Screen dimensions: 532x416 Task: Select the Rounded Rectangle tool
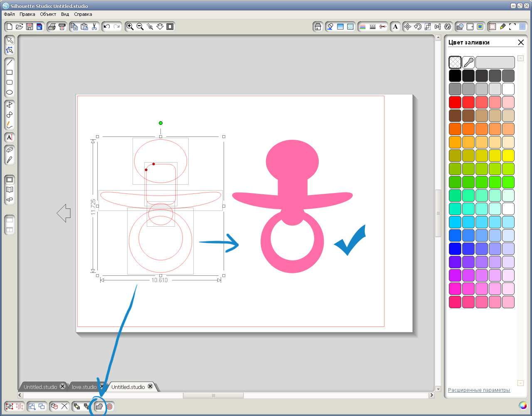[10, 83]
